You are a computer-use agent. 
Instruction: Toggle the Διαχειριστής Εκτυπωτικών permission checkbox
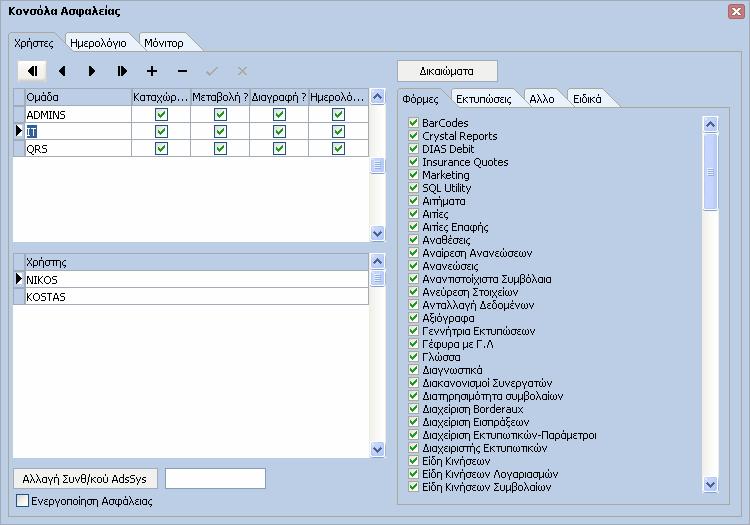coord(414,448)
